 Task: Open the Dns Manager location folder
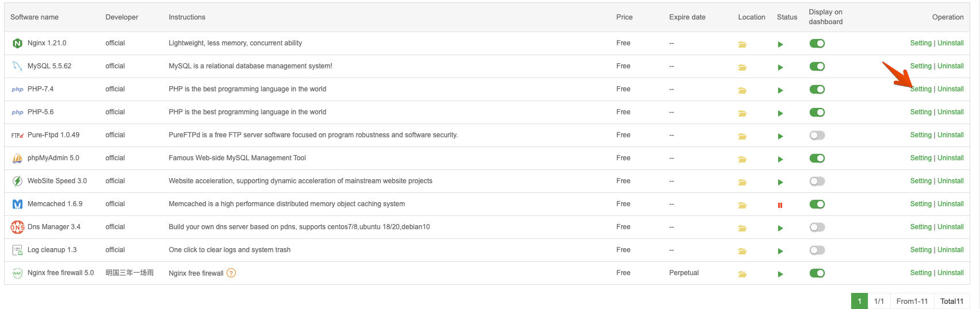tap(742, 228)
